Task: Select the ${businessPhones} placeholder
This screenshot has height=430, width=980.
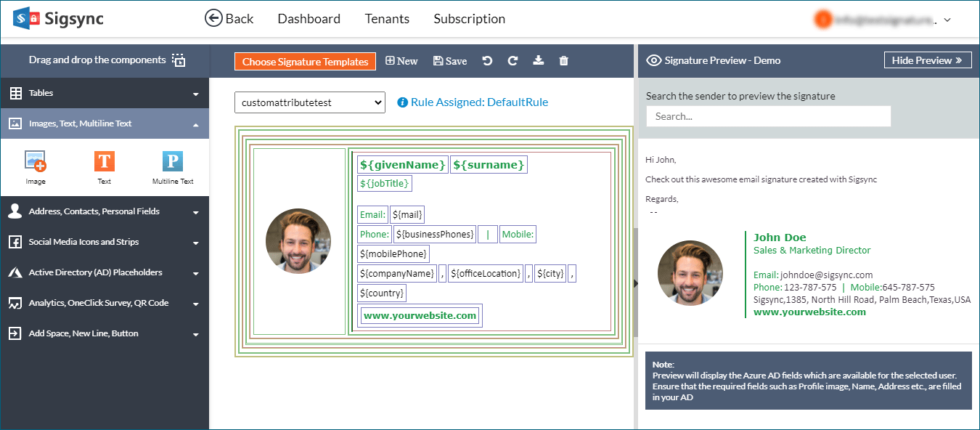Action: (x=435, y=234)
